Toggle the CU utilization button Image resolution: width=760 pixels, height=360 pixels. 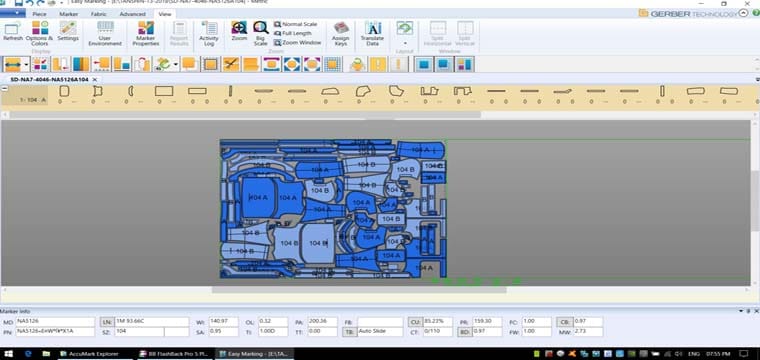click(415, 322)
